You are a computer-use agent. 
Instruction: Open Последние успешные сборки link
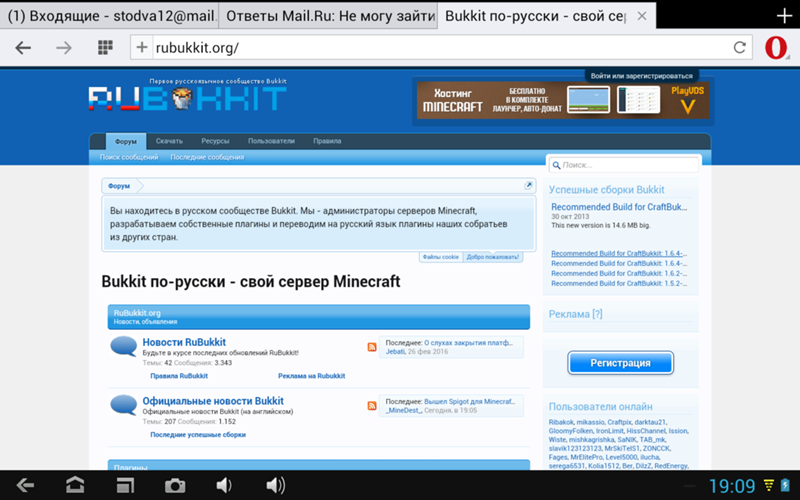[198, 435]
